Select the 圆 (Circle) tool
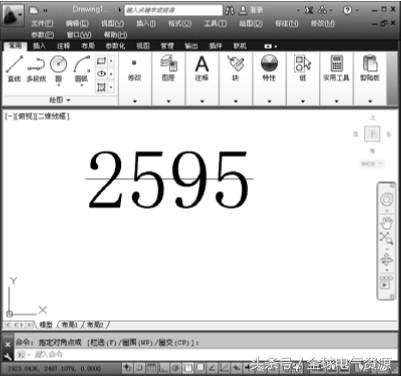401x376 pixels. pos(58,68)
